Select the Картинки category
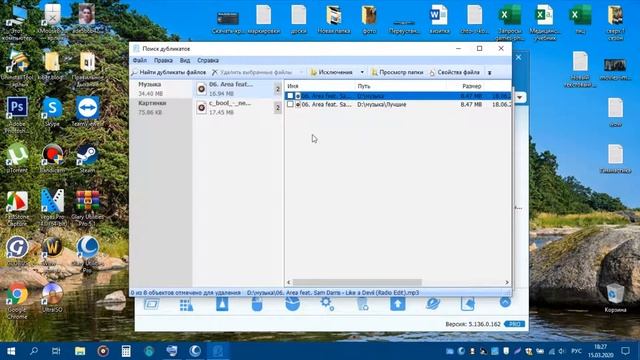Image resolution: width=640 pixels, height=360 pixels. pos(161,108)
